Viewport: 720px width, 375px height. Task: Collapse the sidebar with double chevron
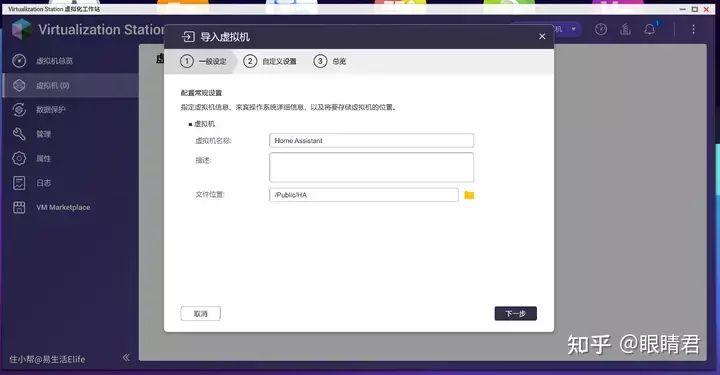[126, 357]
